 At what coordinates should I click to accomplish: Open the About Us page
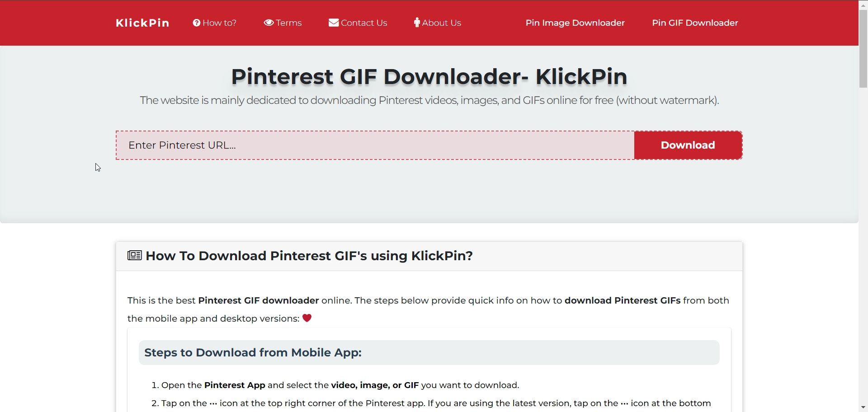[441, 23]
